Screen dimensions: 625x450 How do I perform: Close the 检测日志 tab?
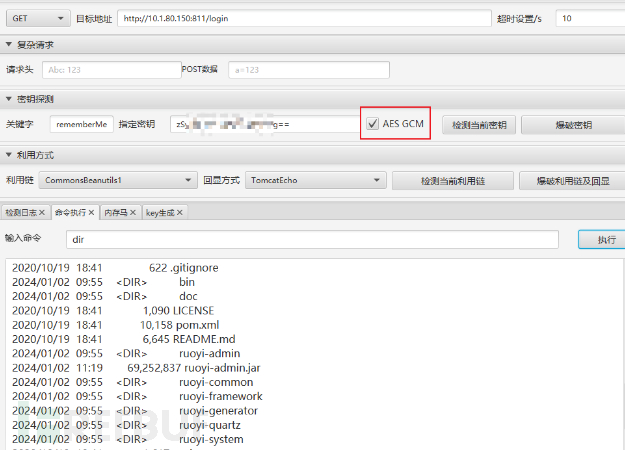click(42, 213)
